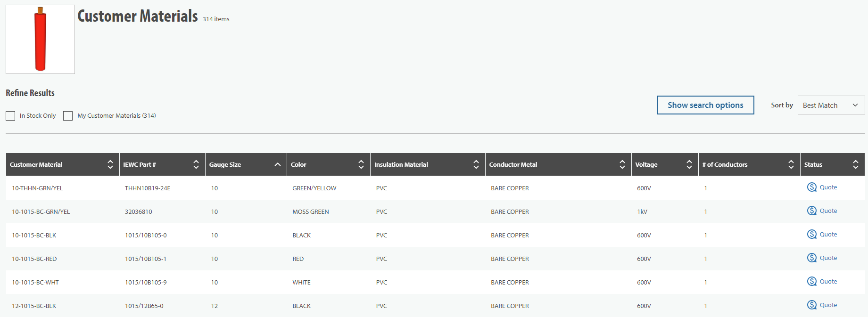This screenshot has width=868, height=317.
Task: Click sort arrows on Insulation Material column
Action: pos(476,164)
